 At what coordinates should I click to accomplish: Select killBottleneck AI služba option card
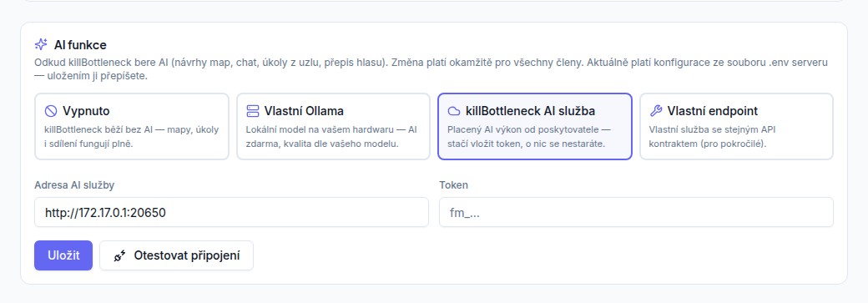535,126
